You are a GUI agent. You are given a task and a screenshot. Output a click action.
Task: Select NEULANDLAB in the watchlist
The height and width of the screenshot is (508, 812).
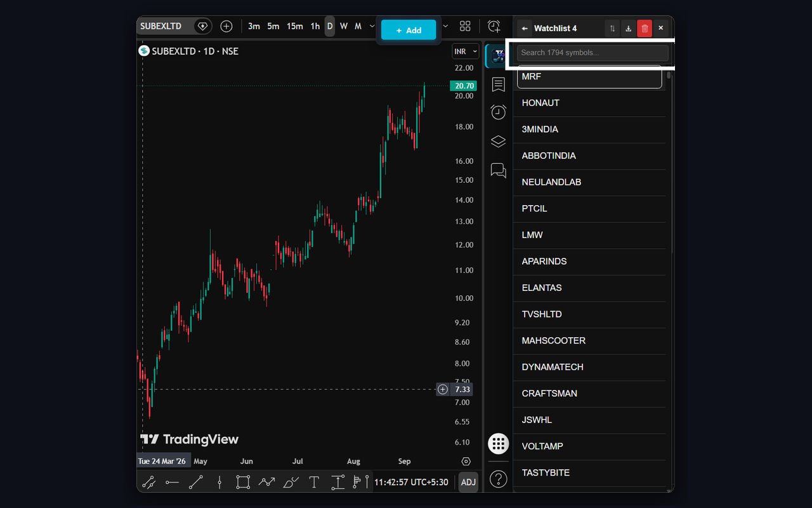[589, 182]
